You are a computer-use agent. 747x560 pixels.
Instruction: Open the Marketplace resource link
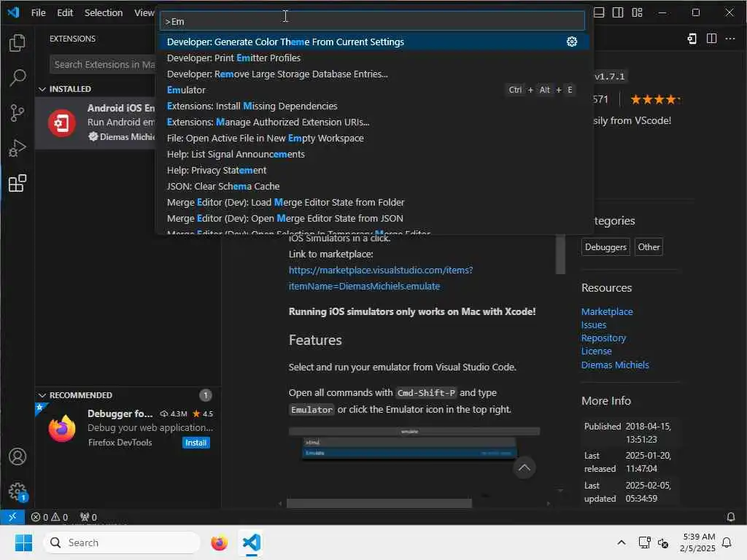[606, 311]
